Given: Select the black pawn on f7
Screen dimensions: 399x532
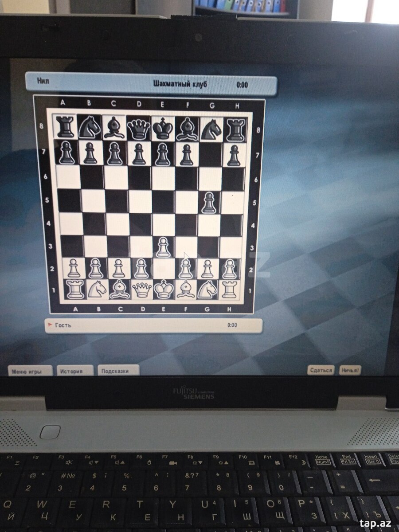Looking at the screenshot, I should tap(186, 155).
